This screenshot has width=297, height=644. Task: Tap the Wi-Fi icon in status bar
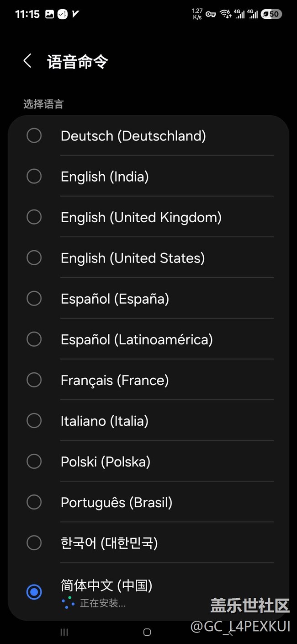coord(225,14)
